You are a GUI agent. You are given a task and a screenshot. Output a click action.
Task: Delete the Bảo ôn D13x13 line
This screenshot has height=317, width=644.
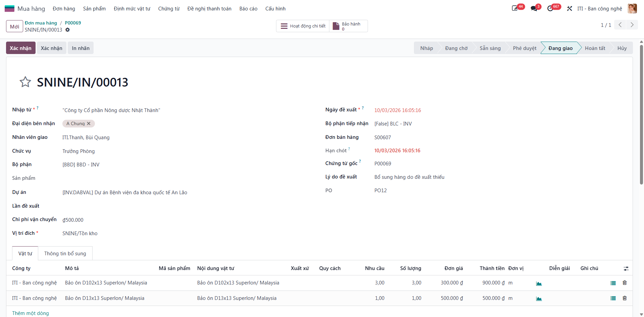[x=625, y=298]
